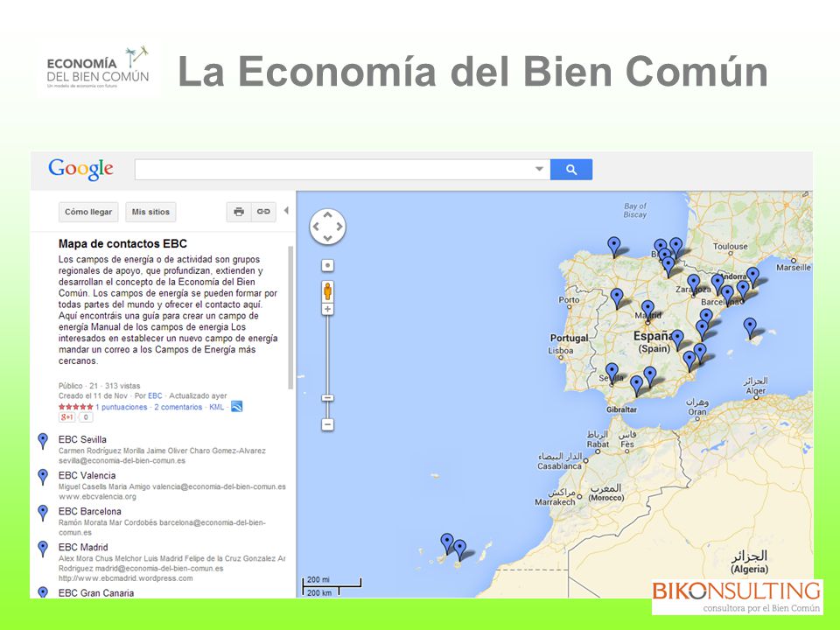Click the pin icon beside EBC Madrid
The height and width of the screenshot is (630, 840).
[x=43, y=549]
